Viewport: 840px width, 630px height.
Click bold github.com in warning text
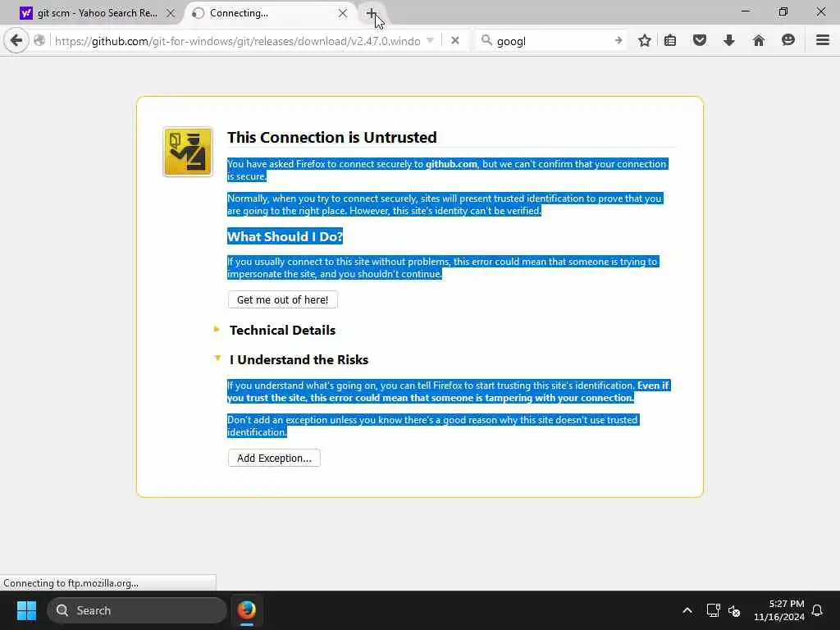tap(452, 164)
